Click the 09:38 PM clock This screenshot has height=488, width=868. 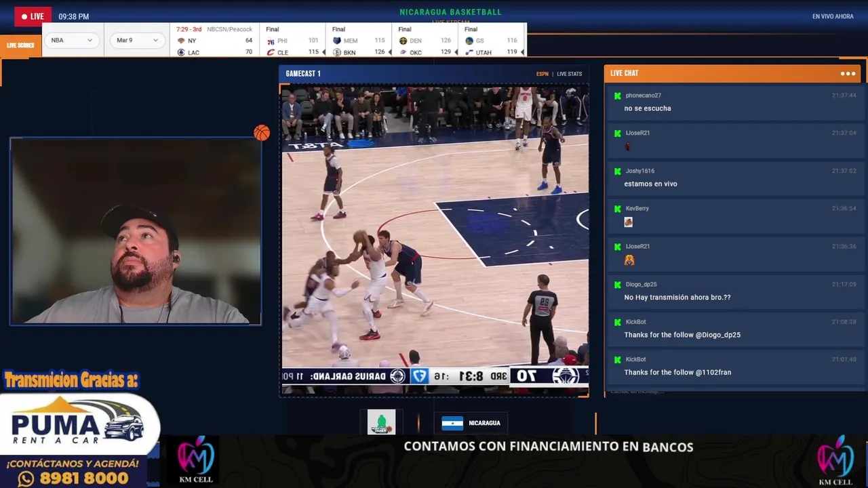point(73,16)
